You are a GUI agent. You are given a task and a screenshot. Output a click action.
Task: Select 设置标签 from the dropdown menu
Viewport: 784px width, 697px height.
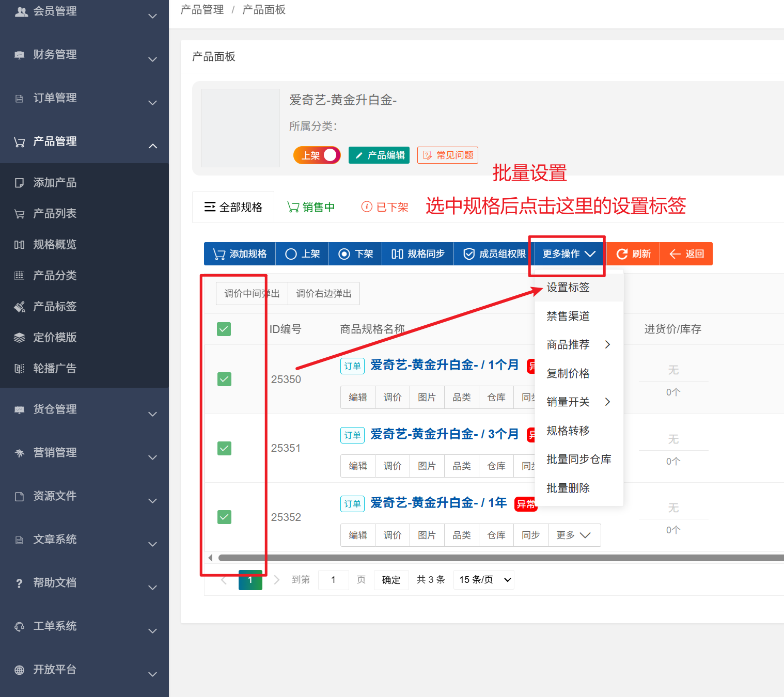[568, 288]
